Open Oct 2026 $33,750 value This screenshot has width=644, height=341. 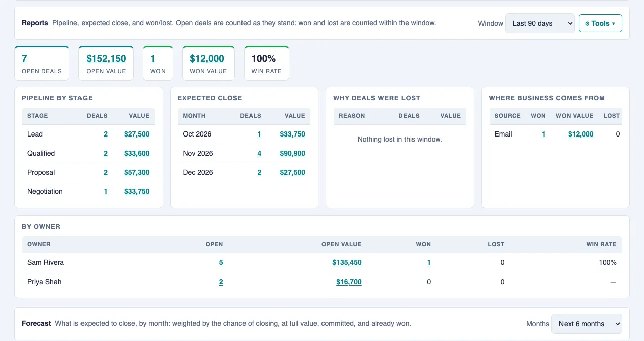coord(292,134)
